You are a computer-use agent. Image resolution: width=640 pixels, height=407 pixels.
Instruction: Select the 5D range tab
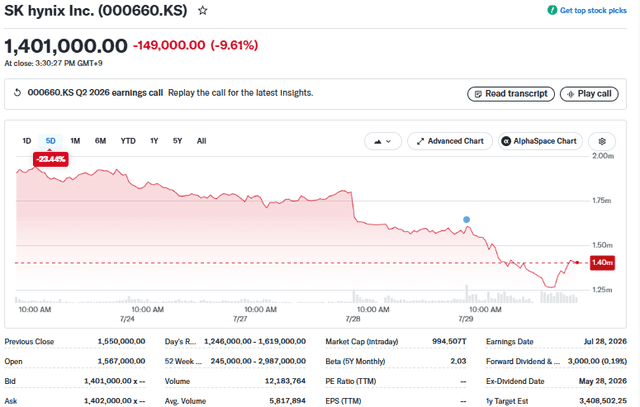click(51, 141)
